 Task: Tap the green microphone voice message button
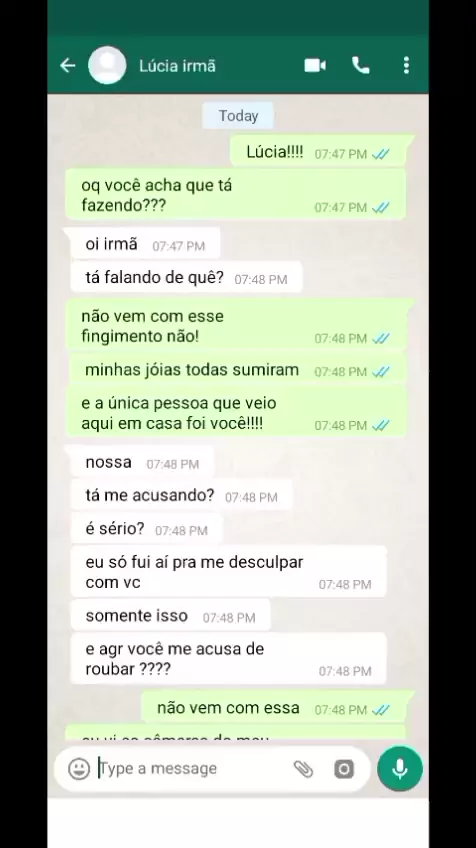(x=400, y=768)
